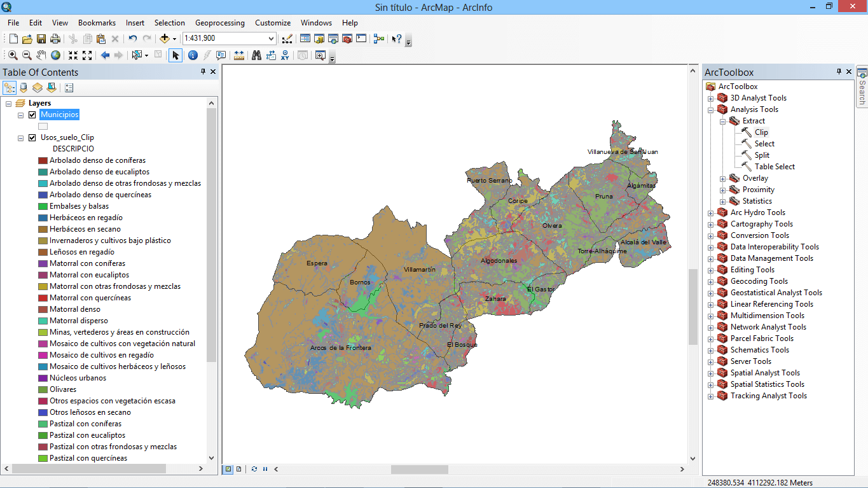This screenshot has height=488, width=868.
Task: Expand the Spatial Analyst Tools toolbox
Action: 711,373
